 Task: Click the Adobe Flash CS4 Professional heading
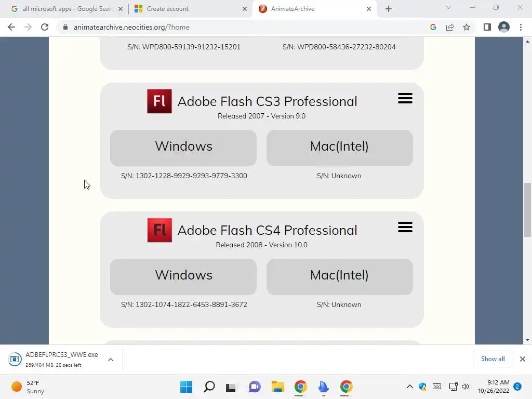268,230
